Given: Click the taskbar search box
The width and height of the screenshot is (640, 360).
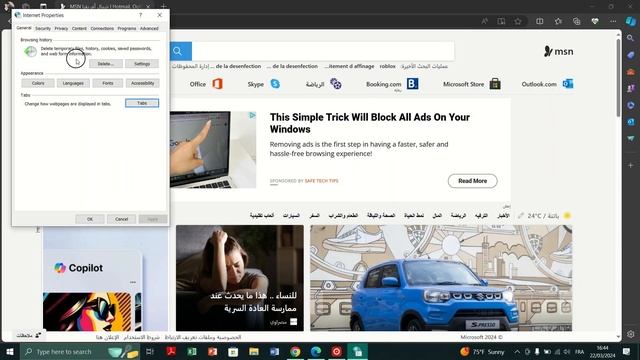Looking at the screenshot, I should tap(80, 351).
